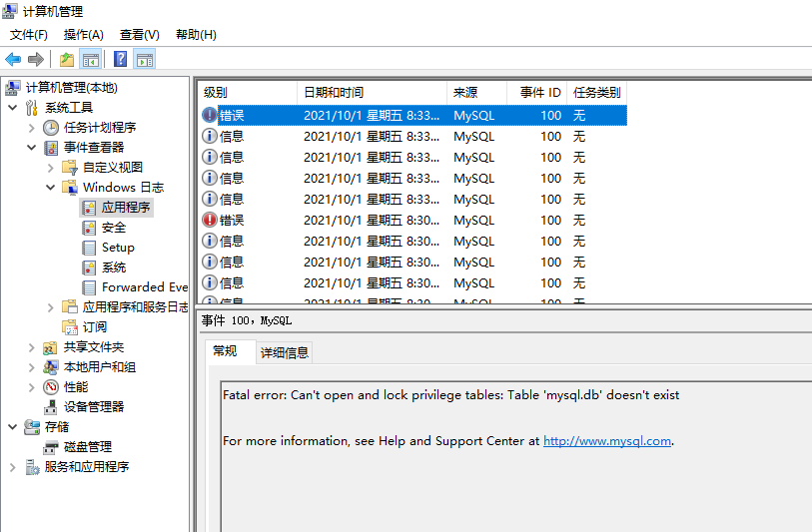This screenshot has width=812, height=532.
Task: Expand the 服务和应用程序 node
Action: [13, 467]
